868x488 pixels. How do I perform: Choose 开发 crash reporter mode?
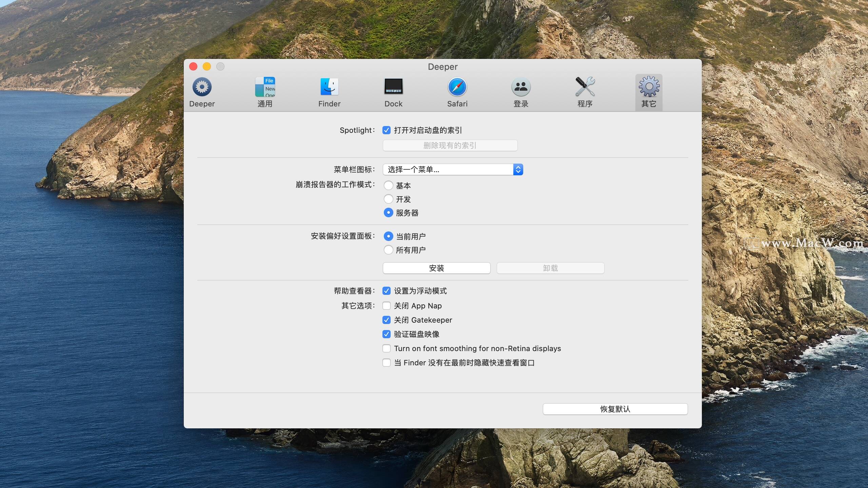[389, 199]
